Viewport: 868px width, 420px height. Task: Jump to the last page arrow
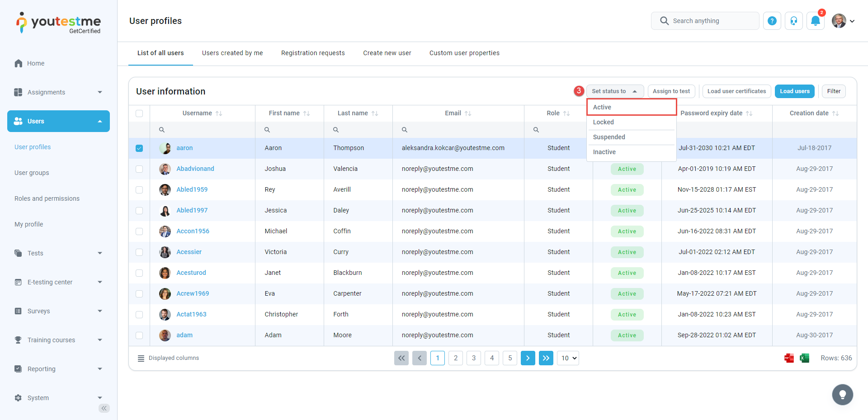(546, 358)
